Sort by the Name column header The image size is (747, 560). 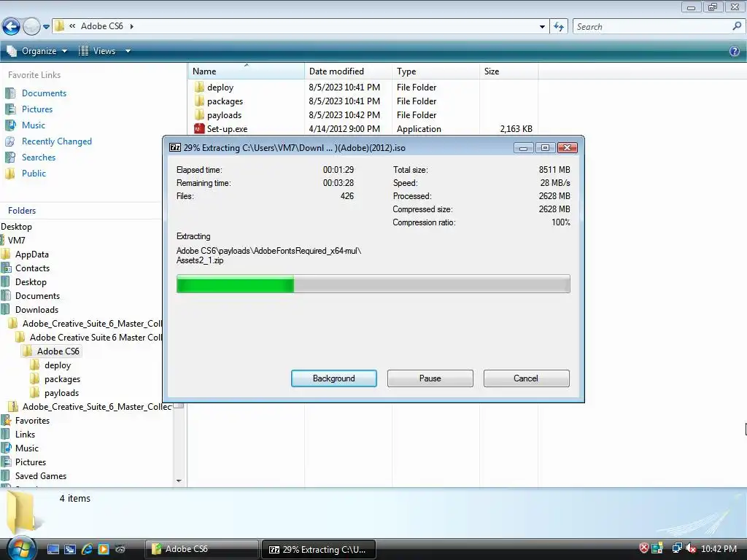247,71
